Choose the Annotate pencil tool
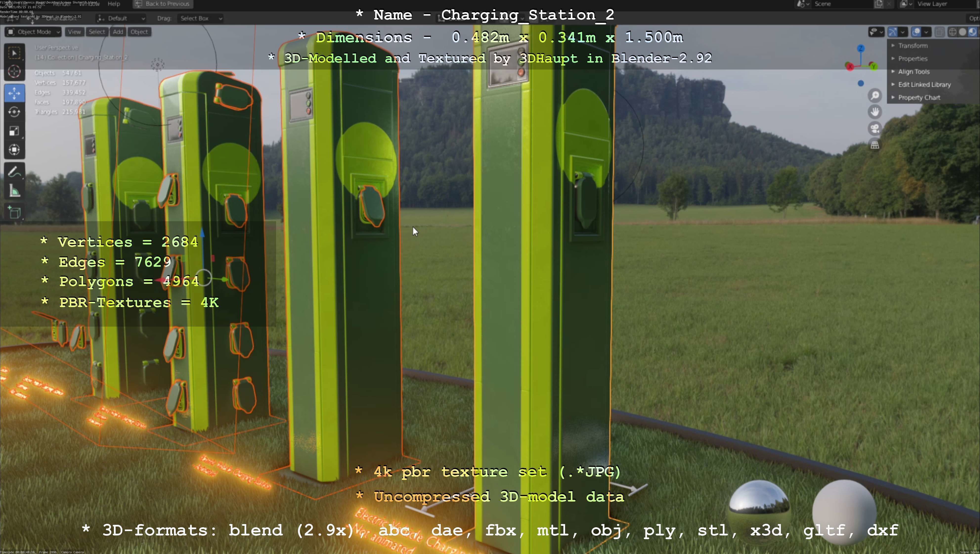Image resolution: width=980 pixels, height=554 pixels. pos(14,172)
